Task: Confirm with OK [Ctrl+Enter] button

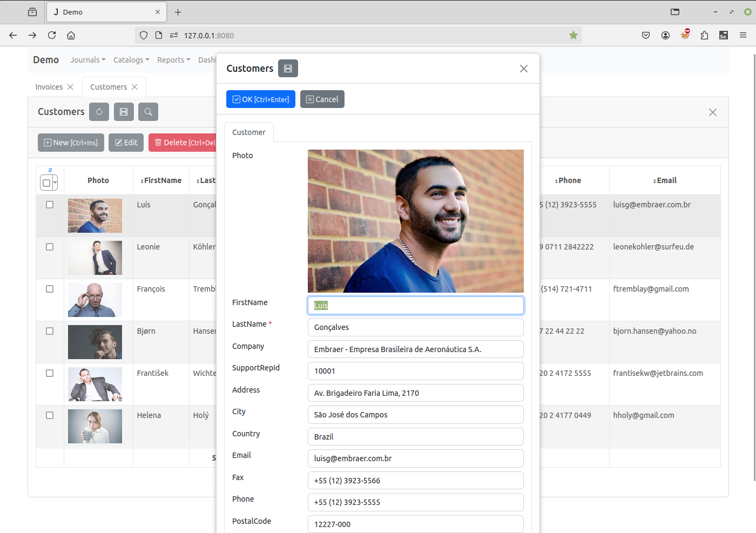Action: [x=261, y=99]
